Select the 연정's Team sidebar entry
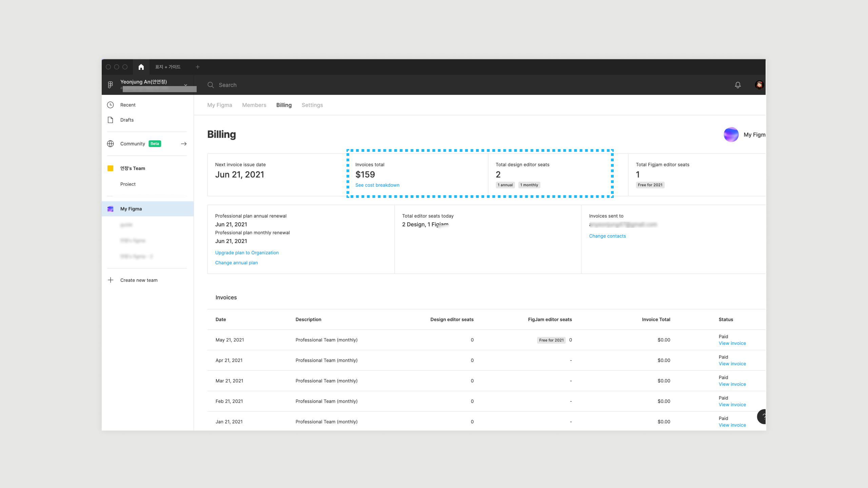The height and width of the screenshot is (488, 868). (133, 168)
